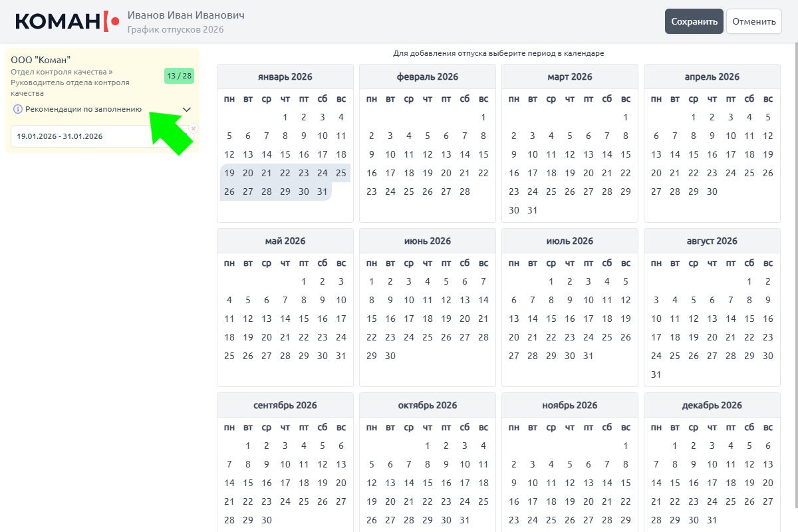Click the 13 / 28 days counter badge

(179, 76)
